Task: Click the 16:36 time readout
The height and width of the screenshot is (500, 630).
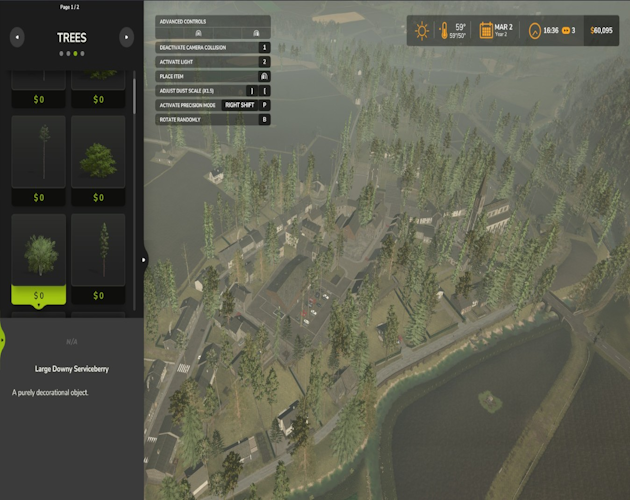Action: click(x=551, y=31)
